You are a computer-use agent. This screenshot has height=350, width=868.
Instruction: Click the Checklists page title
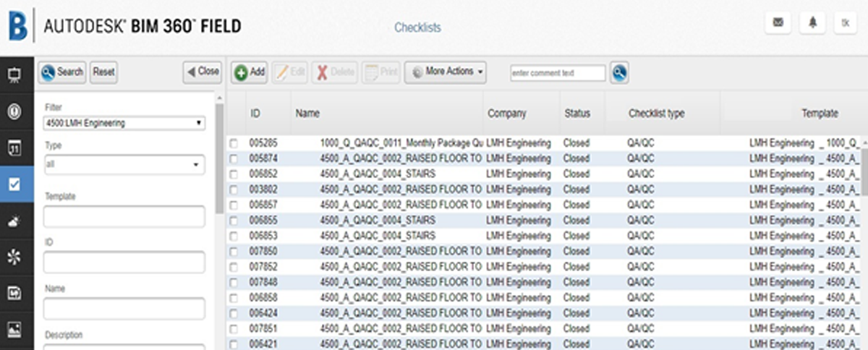417,27
